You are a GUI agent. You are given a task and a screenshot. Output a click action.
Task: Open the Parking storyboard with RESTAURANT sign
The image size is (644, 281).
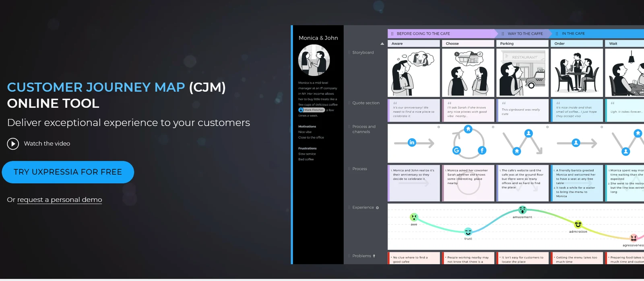[x=522, y=73]
